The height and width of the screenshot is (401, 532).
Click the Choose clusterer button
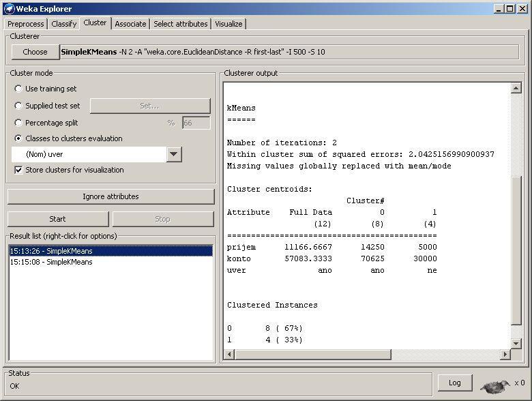tap(35, 52)
